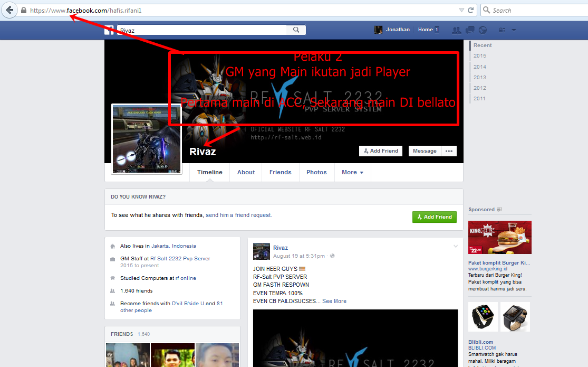Click the browser back arrow
Image resolution: width=588 pixels, height=367 pixels.
9,10
